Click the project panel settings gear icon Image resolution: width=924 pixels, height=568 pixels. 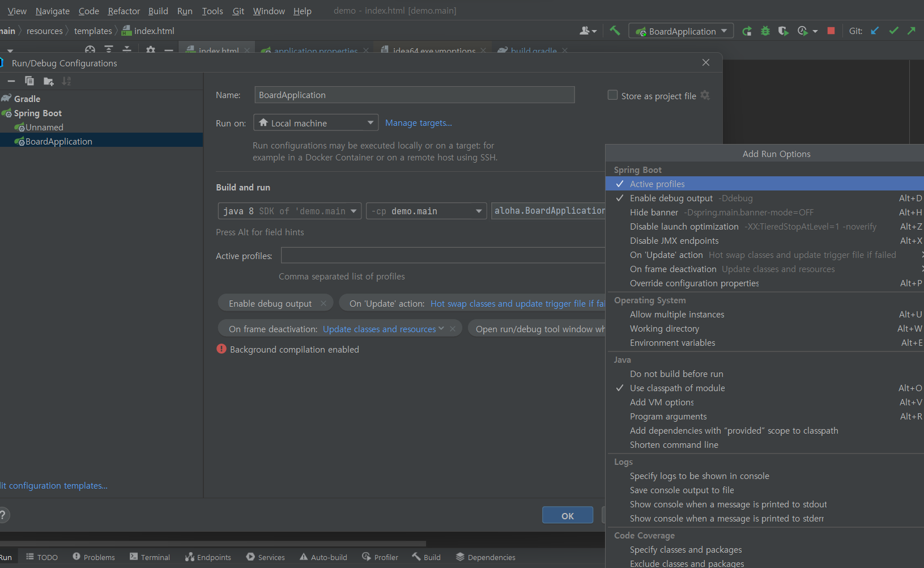(150, 50)
